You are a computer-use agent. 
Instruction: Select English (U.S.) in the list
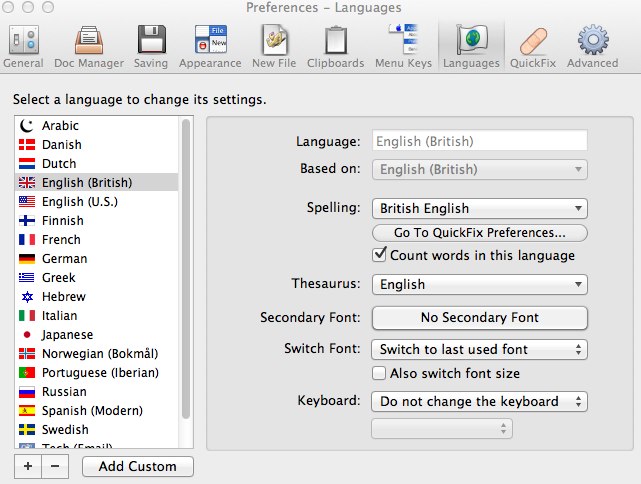[97, 202]
